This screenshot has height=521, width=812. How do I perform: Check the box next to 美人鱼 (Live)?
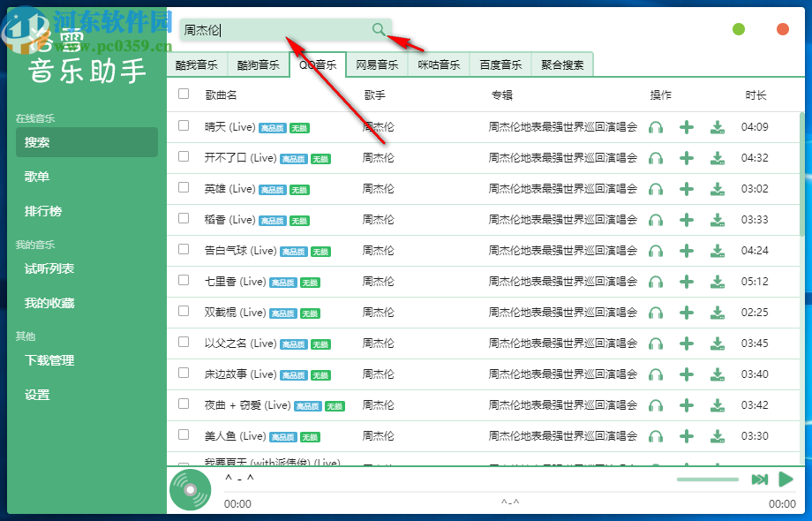(184, 435)
